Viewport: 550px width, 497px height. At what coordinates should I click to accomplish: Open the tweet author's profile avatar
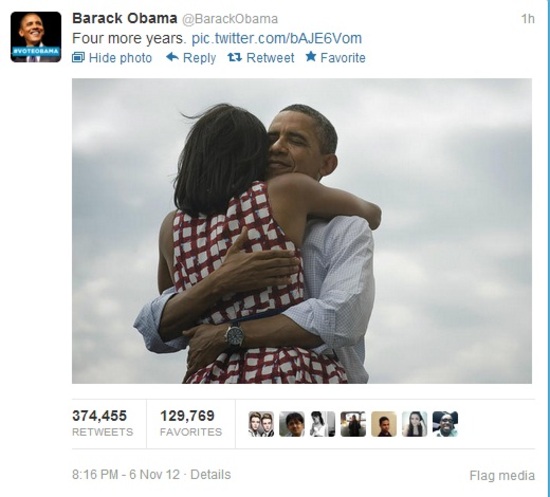point(36,37)
